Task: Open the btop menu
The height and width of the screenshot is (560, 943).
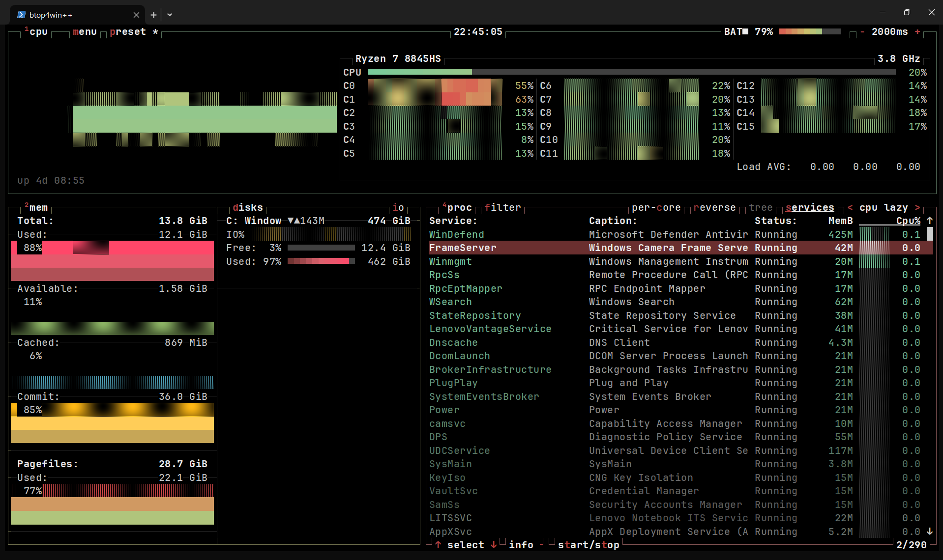Action: click(x=85, y=31)
